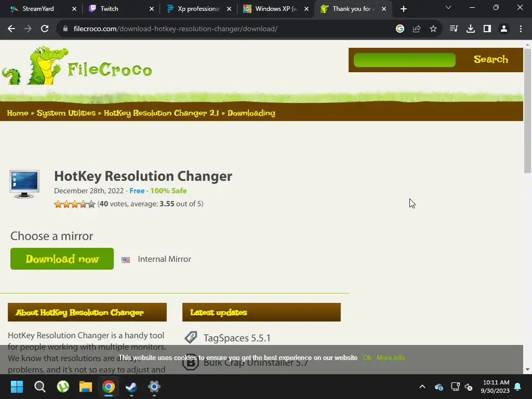Rate using the star rating
The image size is (532, 399).
pos(75,204)
